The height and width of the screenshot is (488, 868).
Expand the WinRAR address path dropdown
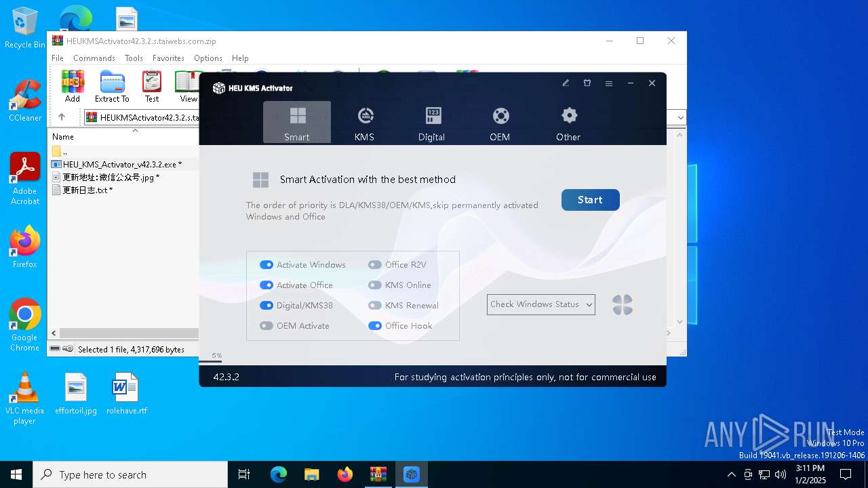[680, 117]
